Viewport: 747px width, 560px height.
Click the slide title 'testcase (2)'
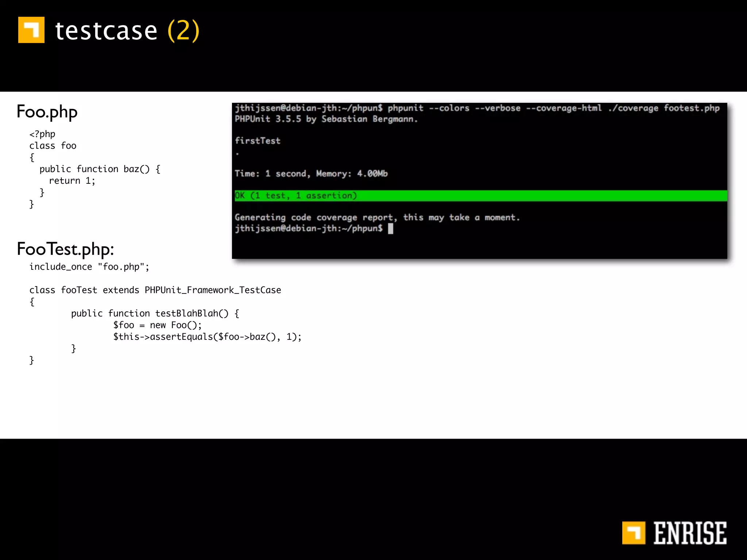(x=127, y=31)
